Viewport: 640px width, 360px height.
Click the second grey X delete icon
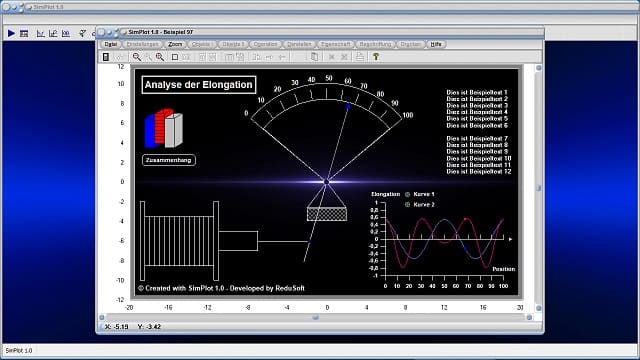pyautogui.click(x=344, y=57)
